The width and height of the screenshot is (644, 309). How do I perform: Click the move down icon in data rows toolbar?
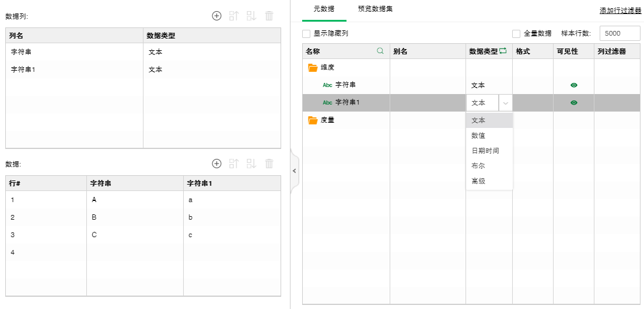pos(251,164)
